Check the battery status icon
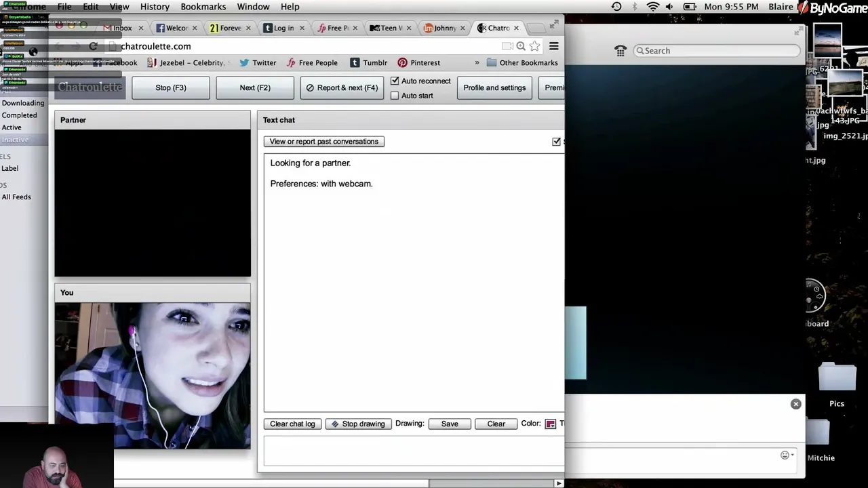868x488 pixels. click(688, 7)
